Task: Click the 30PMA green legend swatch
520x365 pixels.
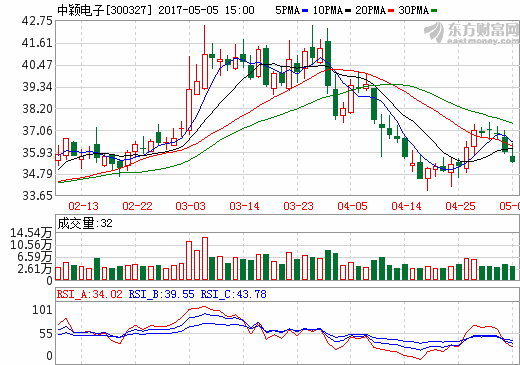Action: pyautogui.click(x=434, y=11)
